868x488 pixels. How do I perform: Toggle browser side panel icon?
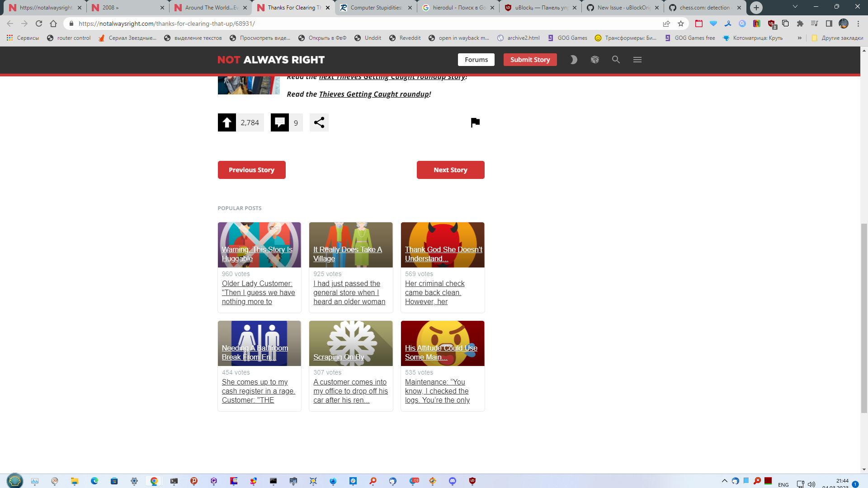(x=829, y=23)
